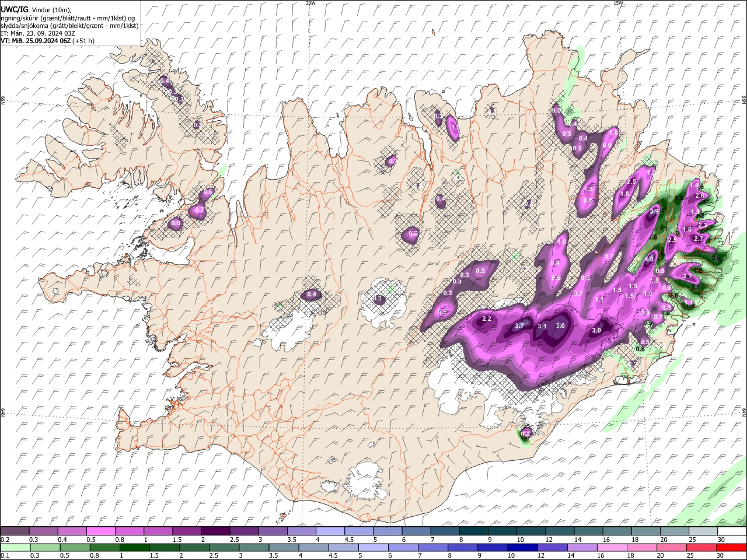Screen dimensions: 747x560
Task: Select the "IT: Mán. 23. 09. 2024 03Z" line
Action: 37,33
